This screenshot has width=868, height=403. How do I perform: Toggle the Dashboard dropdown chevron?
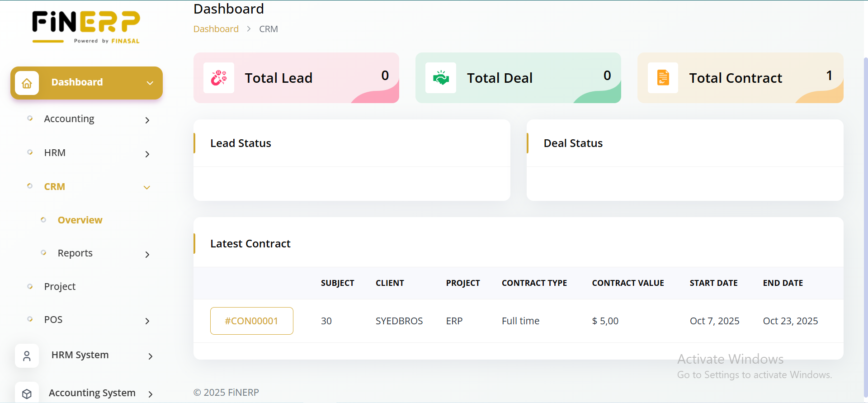(x=150, y=83)
